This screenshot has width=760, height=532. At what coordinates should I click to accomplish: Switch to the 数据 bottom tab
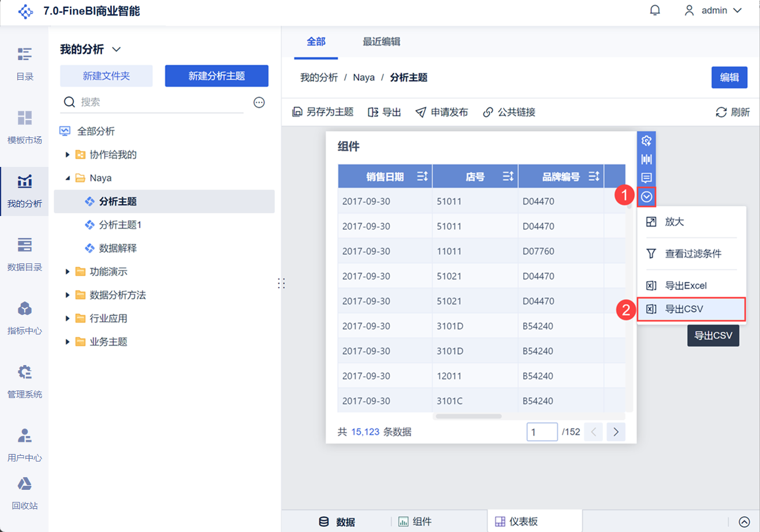[338, 522]
